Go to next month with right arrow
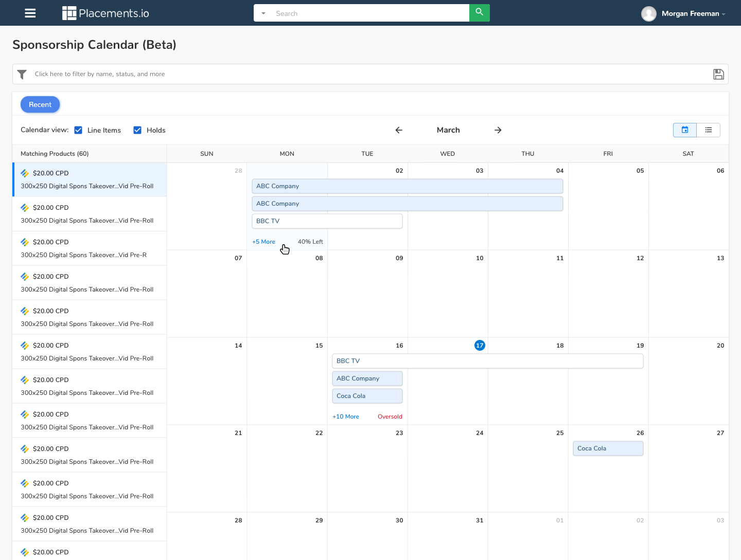The height and width of the screenshot is (560, 741). pyautogui.click(x=498, y=130)
